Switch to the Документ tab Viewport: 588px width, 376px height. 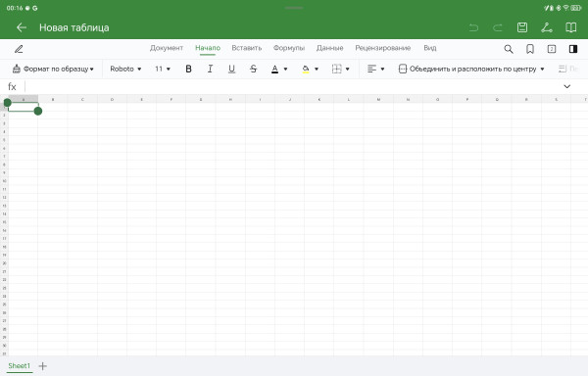167,48
